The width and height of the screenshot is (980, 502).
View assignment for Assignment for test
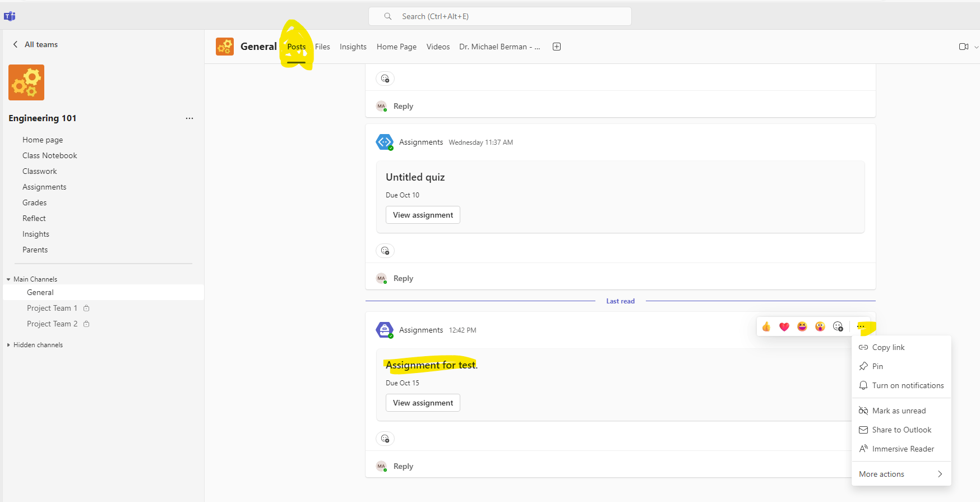pos(423,403)
